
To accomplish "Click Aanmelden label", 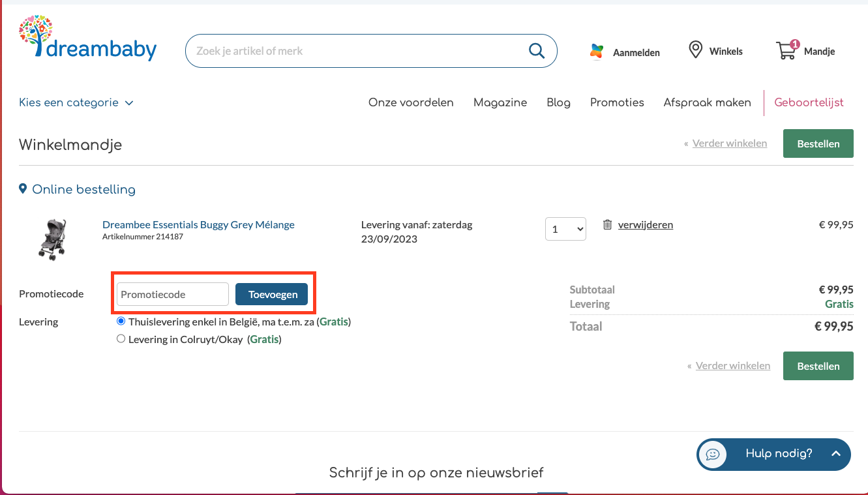I will (x=636, y=52).
